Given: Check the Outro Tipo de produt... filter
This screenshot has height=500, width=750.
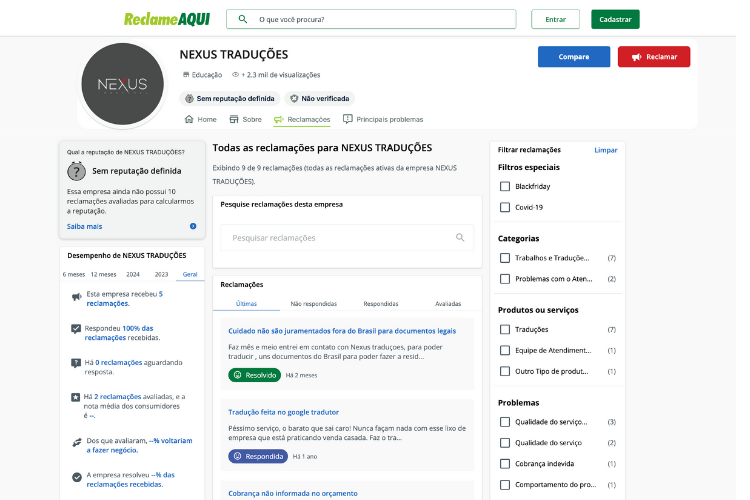Looking at the screenshot, I should click(x=505, y=371).
